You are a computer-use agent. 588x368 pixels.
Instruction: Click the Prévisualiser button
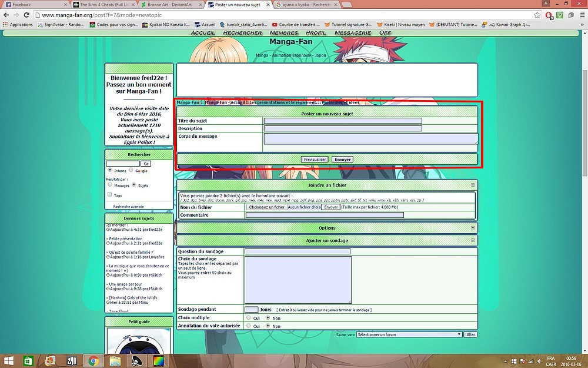[x=315, y=159]
